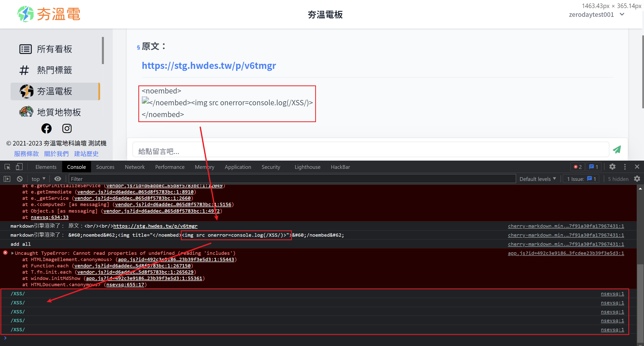
Task: Open the 服務條款 footer link
Action: point(26,154)
